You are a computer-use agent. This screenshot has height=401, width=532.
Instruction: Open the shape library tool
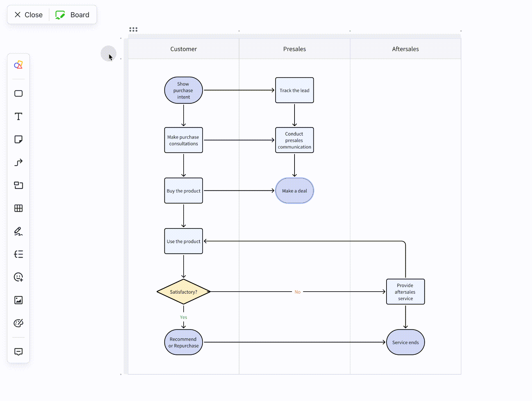18,65
